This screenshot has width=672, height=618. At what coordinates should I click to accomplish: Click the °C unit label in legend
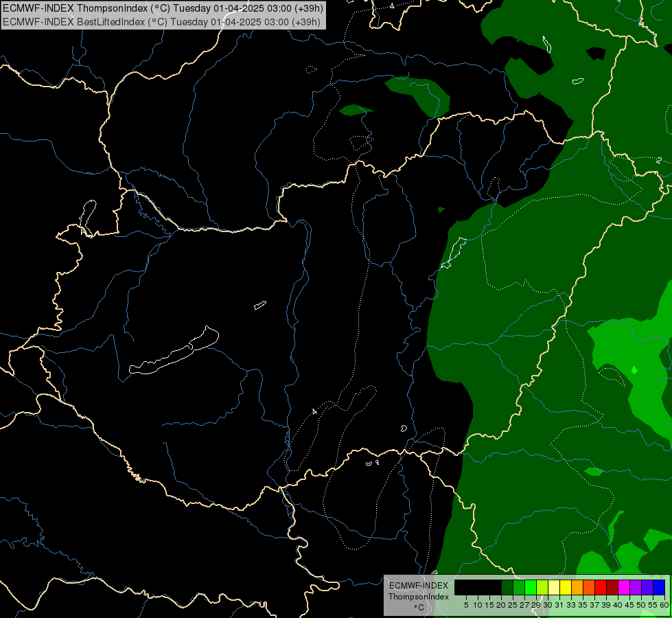[419, 608]
